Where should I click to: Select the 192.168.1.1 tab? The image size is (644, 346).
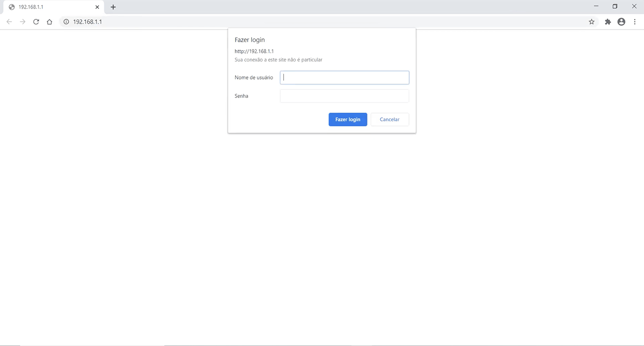[47, 7]
